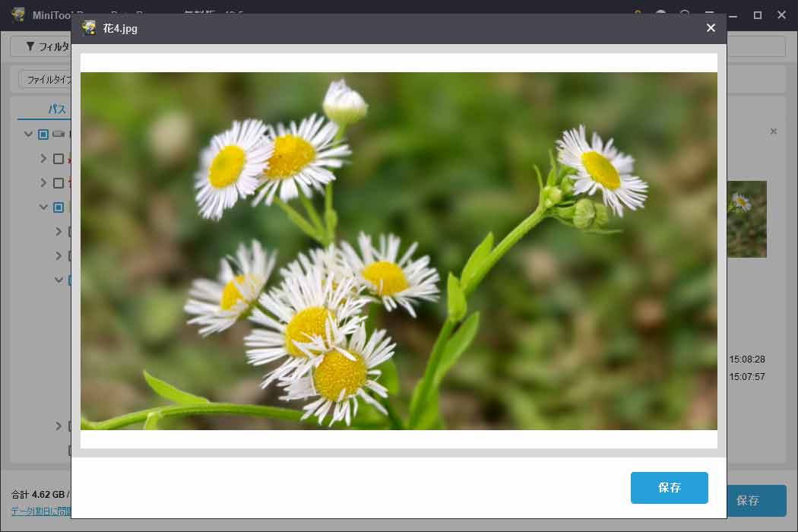
Task: Expand the second child folder under the drive
Action: click(44, 183)
